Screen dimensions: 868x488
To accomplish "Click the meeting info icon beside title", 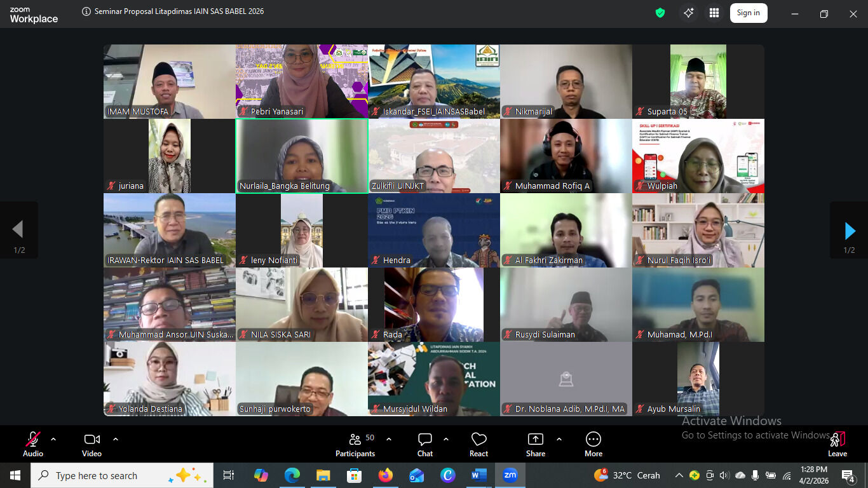I will [x=86, y=11].
